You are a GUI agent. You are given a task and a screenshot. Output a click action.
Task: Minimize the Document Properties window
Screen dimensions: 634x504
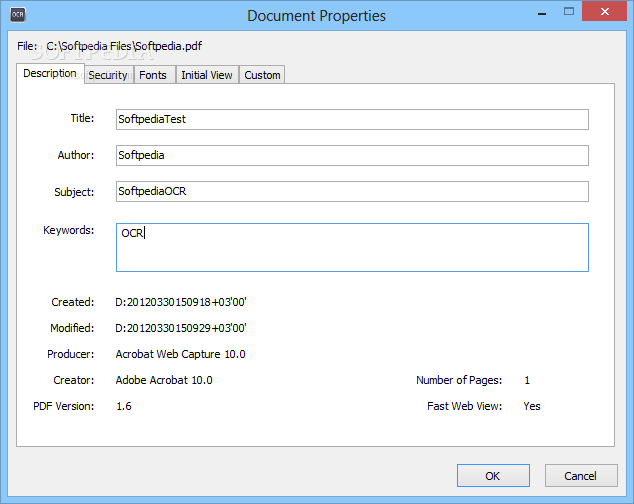click(542, 13)
